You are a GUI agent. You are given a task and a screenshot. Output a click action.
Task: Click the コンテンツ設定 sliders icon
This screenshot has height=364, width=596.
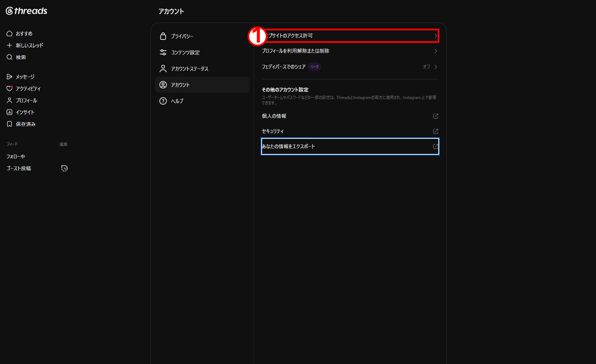(163, 52)
